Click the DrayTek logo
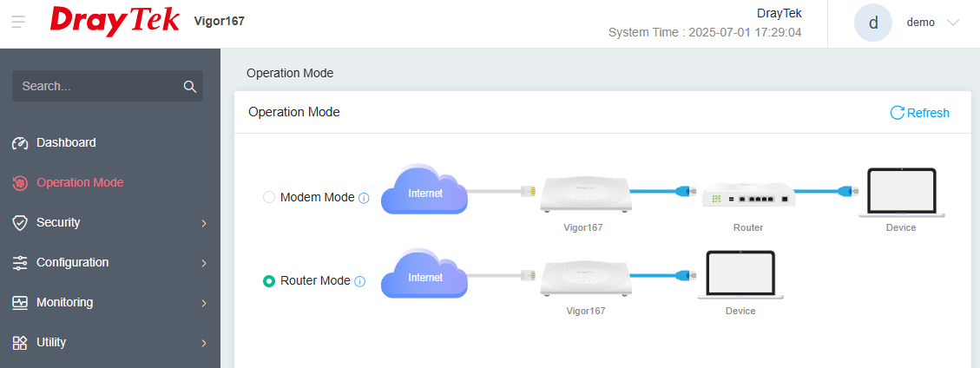The image size is (980, 368). click(115, 21)
